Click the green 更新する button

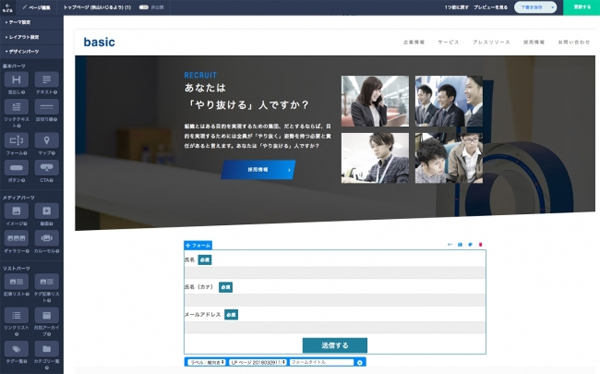pos(582,7)
